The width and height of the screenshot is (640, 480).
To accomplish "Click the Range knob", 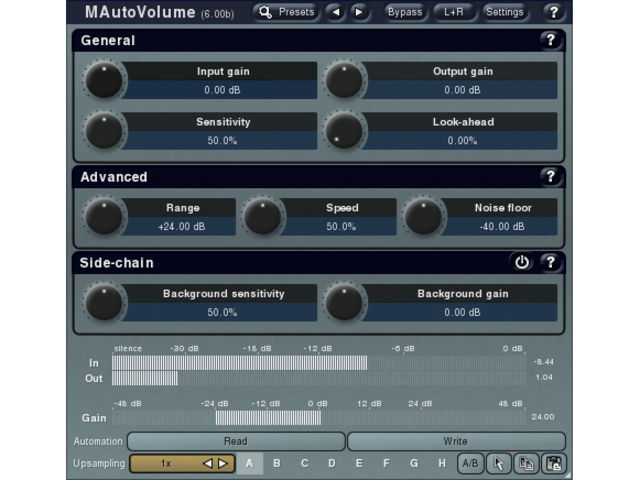I will click(104, 216).
